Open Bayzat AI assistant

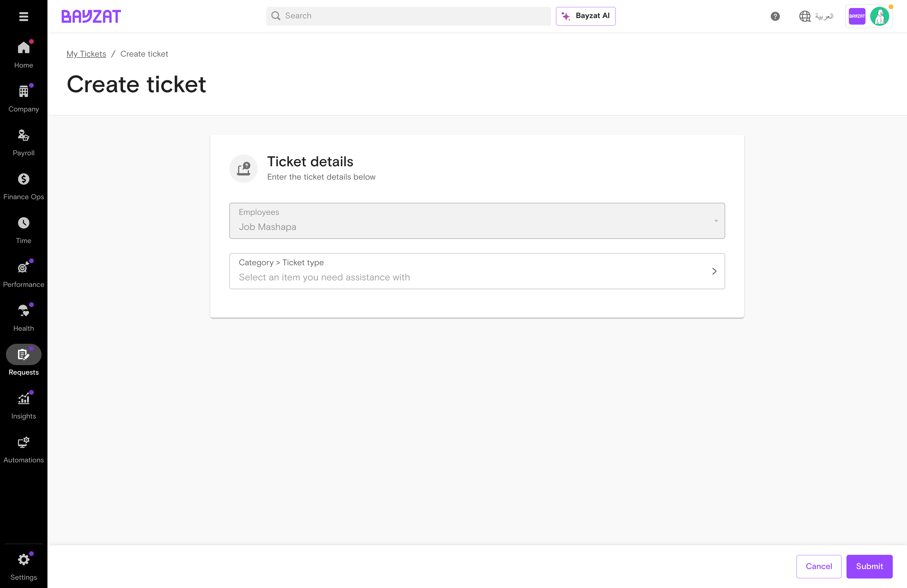tap(585, 16)
